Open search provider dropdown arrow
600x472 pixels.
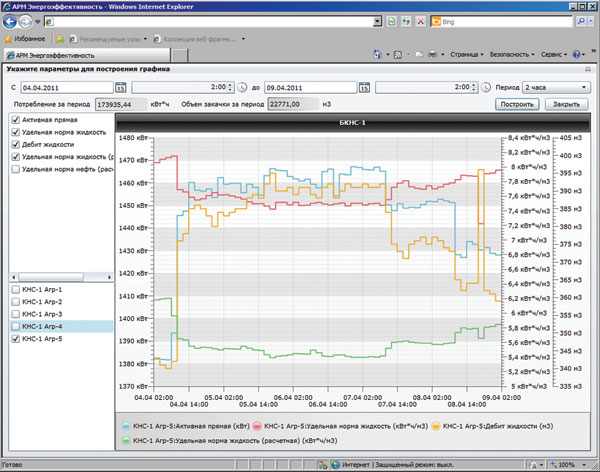point(592,21)
